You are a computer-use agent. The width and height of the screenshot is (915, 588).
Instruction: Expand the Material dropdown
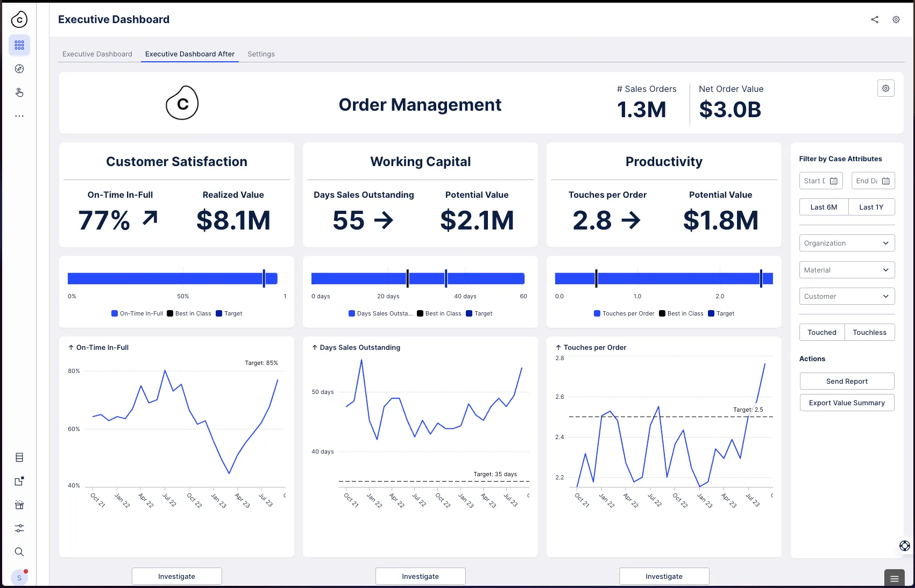(x=847, y=270)
